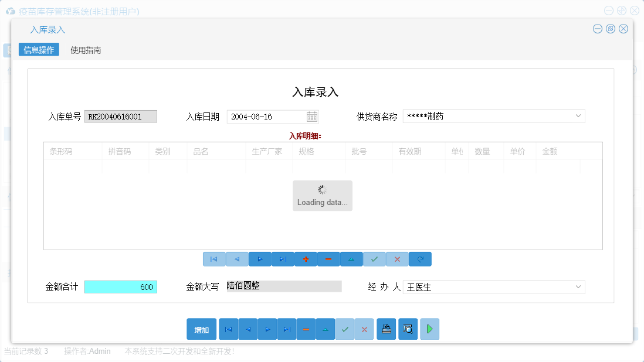Image resolution: width=644 pixels, height=362 pixels.
Task: Jump to the last detail record
Action: [283, 259]
